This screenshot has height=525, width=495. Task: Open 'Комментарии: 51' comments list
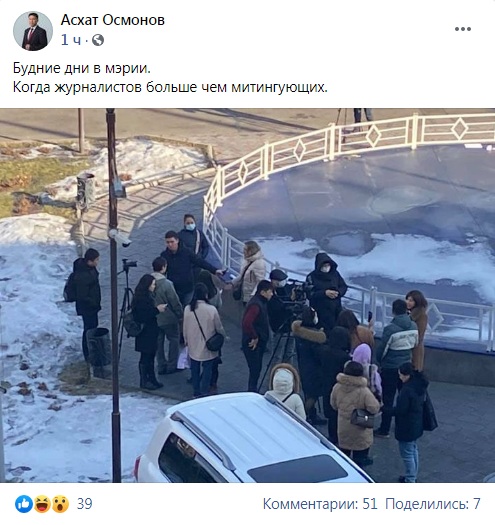point(320,504)
